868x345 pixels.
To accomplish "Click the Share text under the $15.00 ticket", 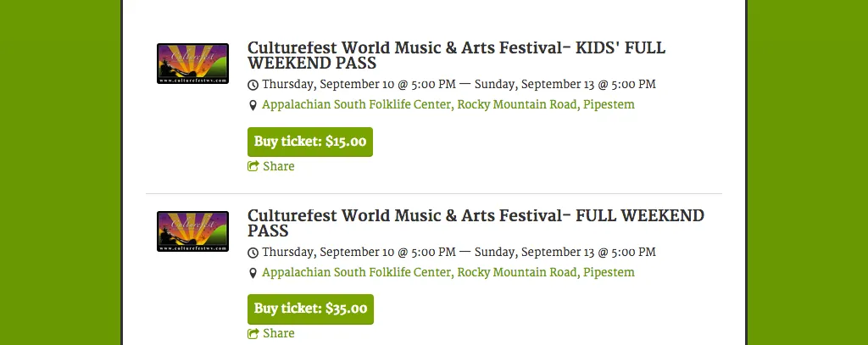I will click(x=279, y=166).
